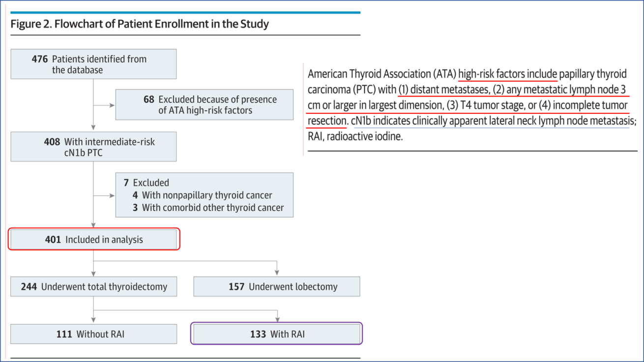Click the 244 Underwent total thyroidectomy box
Screen dimensions: 644x362
click(x=93, y=286)
